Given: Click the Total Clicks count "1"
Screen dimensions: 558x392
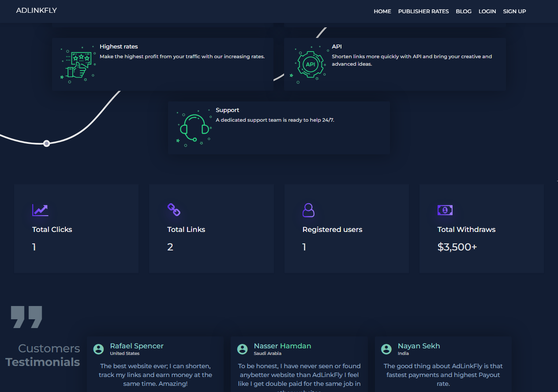Looking at the screenshot, I should coord(34,247).
